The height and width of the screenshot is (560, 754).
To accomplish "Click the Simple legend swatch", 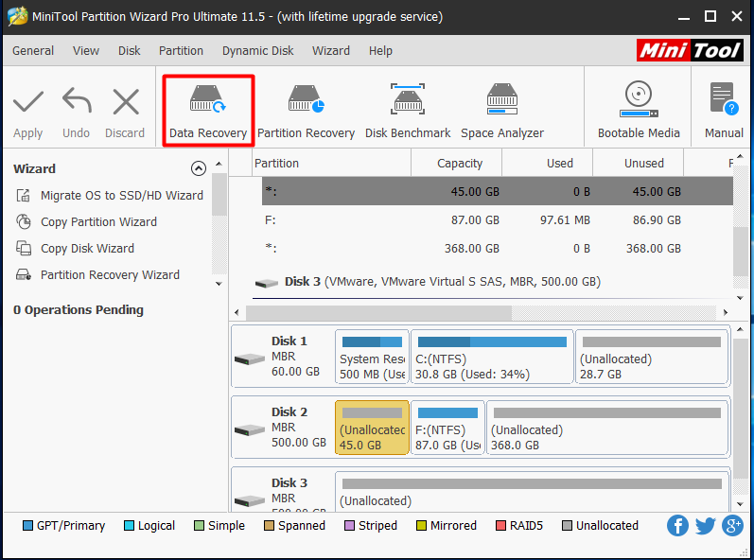I will (x=199, y=525).
